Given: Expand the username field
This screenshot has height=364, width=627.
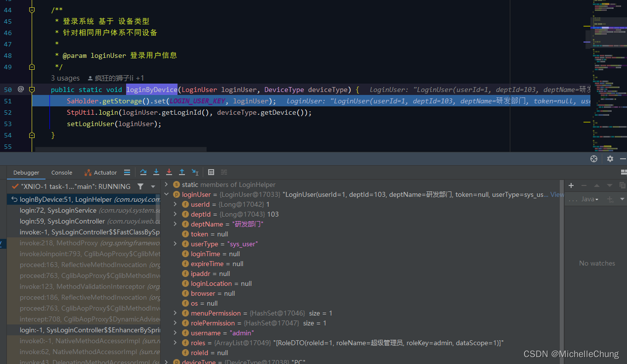Looking at the screenshot, I should click(x=175, y=333).
